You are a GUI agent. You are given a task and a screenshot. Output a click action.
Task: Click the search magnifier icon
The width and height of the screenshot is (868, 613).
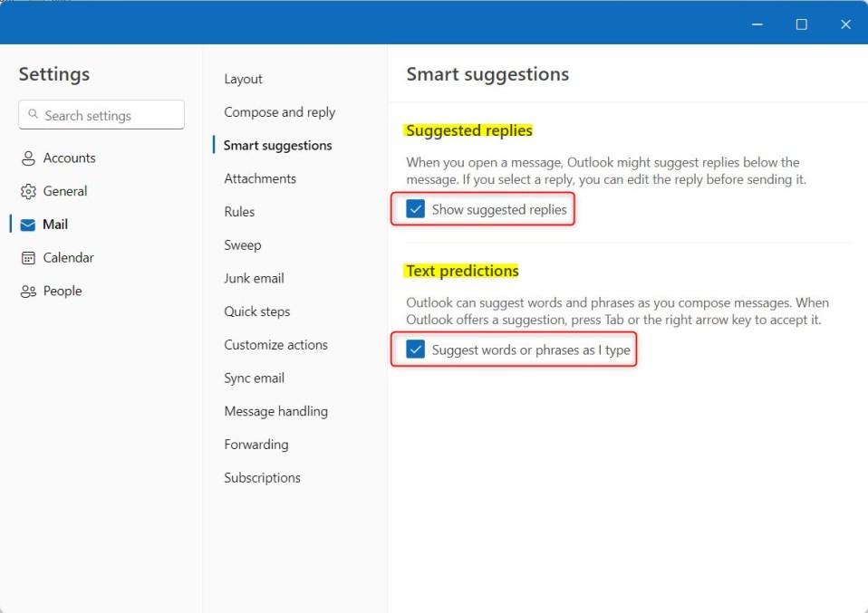pyautogui.click(x=34, y=114)
